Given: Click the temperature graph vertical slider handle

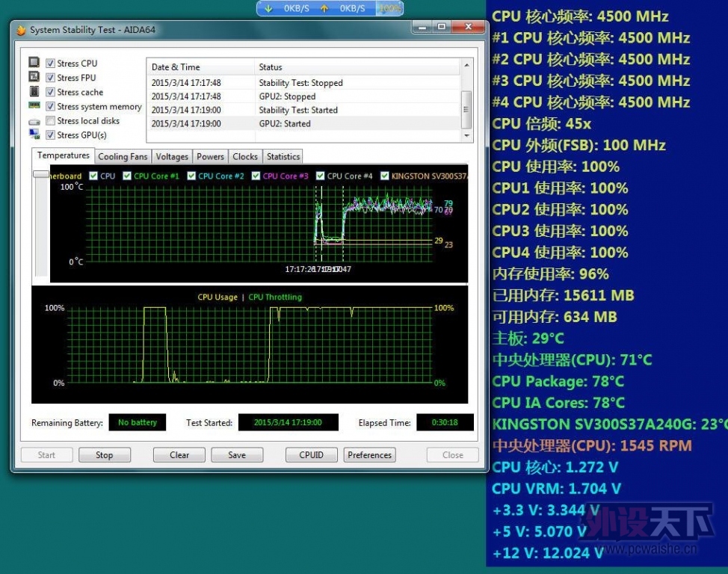Looking at the screenshot, I should [41, 174].
